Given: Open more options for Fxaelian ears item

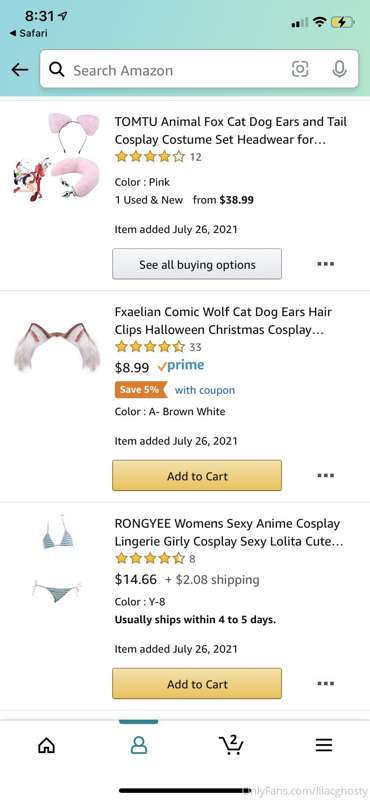Looking at the screenshot, I should 325,475.
